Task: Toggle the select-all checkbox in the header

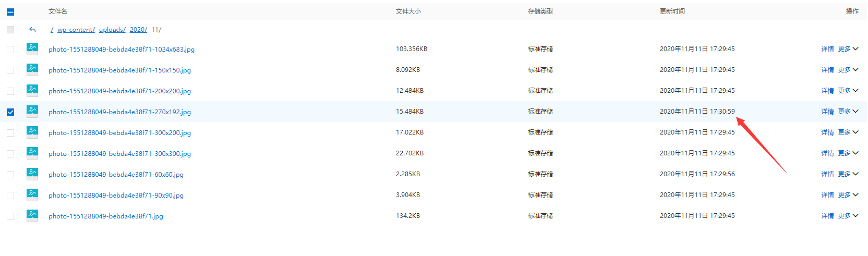Action: pos(10,11)
